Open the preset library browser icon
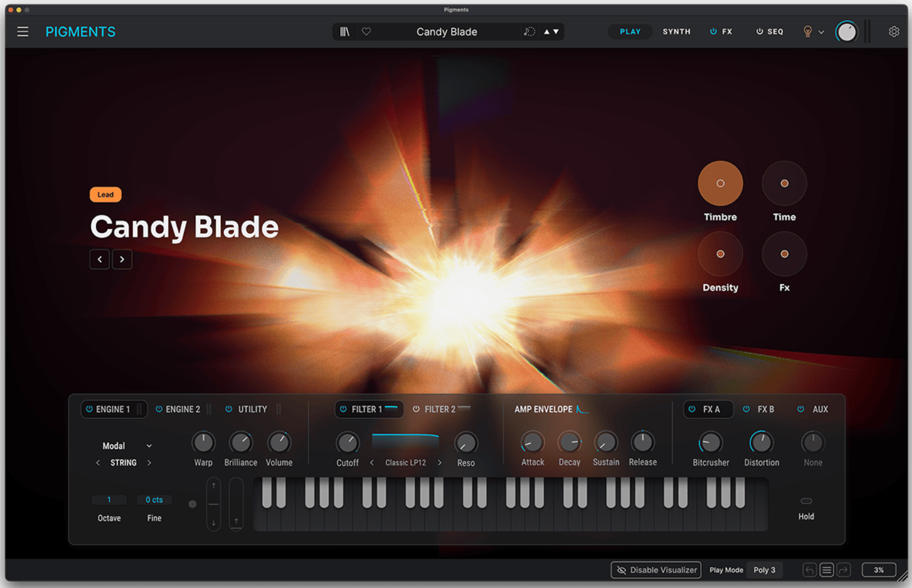The image size is (912, 588). coord(345,32)
